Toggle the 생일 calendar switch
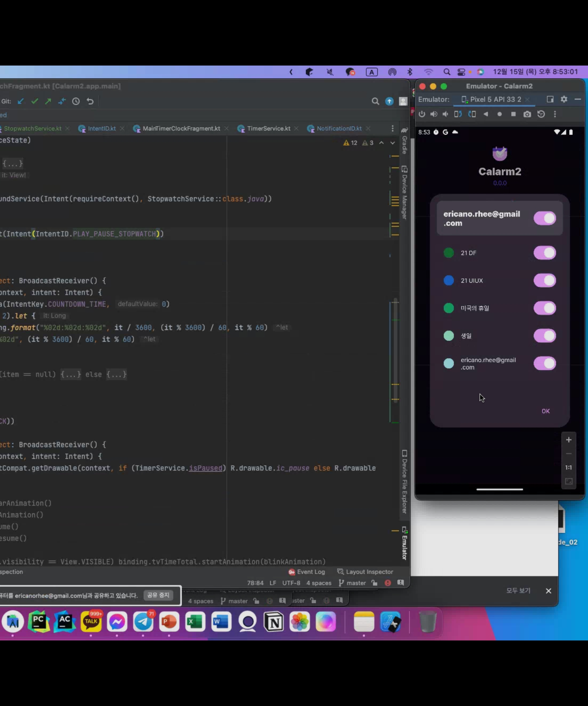This screenshot has width=588, height=706. click(545, 335)
